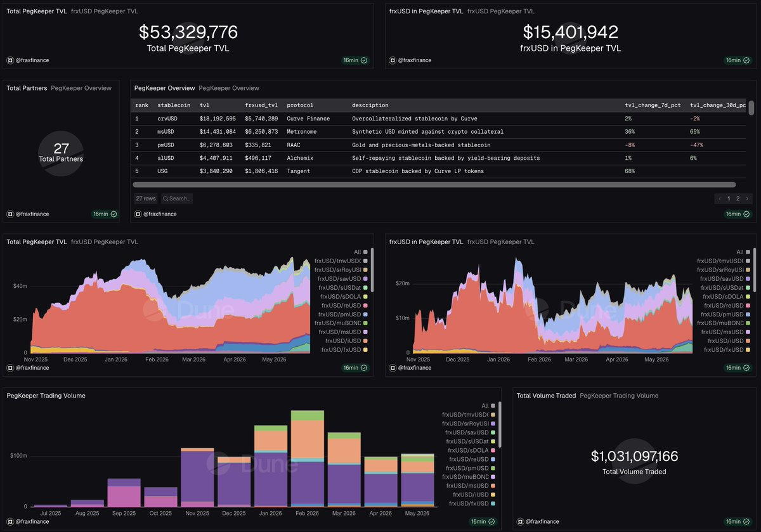Sort table by frxusd_tvl column header
The width and height of the screenshot is (761, 532).
click(x=260, y=105)
